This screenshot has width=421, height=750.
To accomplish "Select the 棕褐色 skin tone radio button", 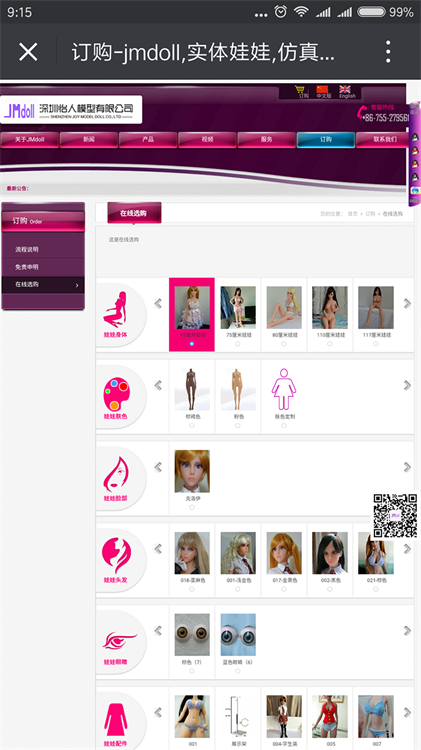I will pos(192,425).
